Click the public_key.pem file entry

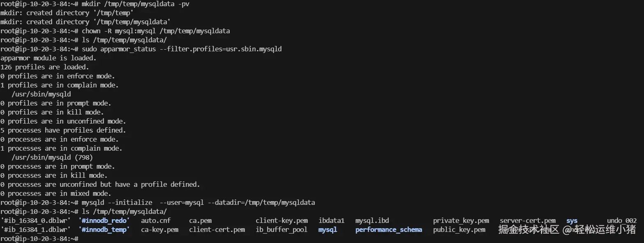pos(459,230)
